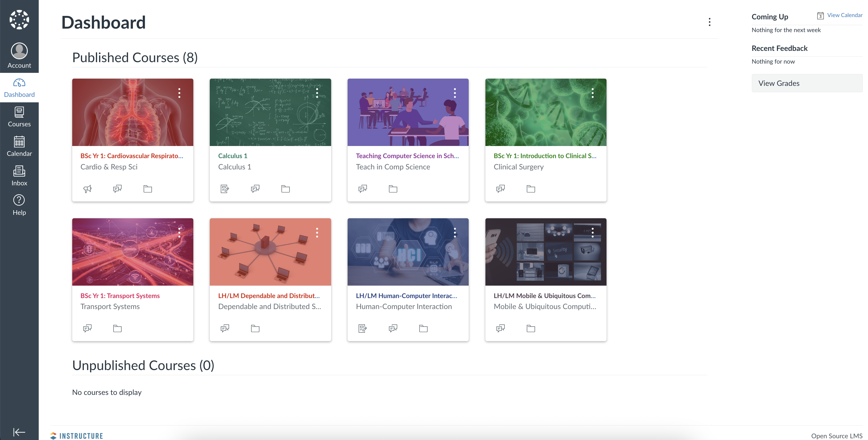Open Announcements icon on Cardio & Resp Sci card

click(87, 189)
